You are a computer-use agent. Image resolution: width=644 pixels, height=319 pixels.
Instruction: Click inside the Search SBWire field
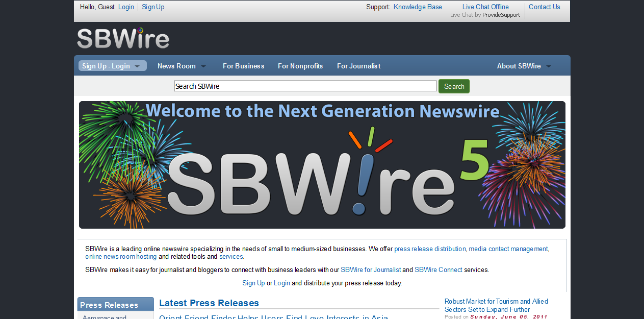(305, 86)
